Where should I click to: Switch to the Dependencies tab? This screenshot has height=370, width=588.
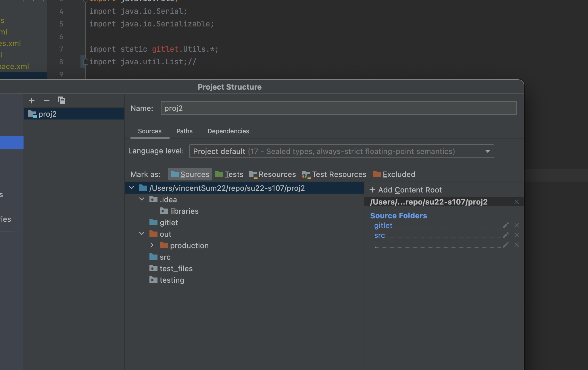pos(228,131)
